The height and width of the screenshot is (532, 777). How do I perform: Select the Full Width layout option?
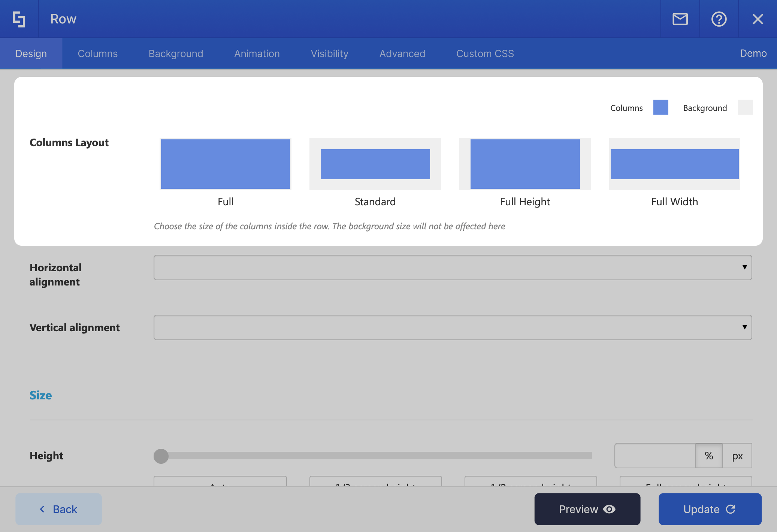tap(674, 164)
